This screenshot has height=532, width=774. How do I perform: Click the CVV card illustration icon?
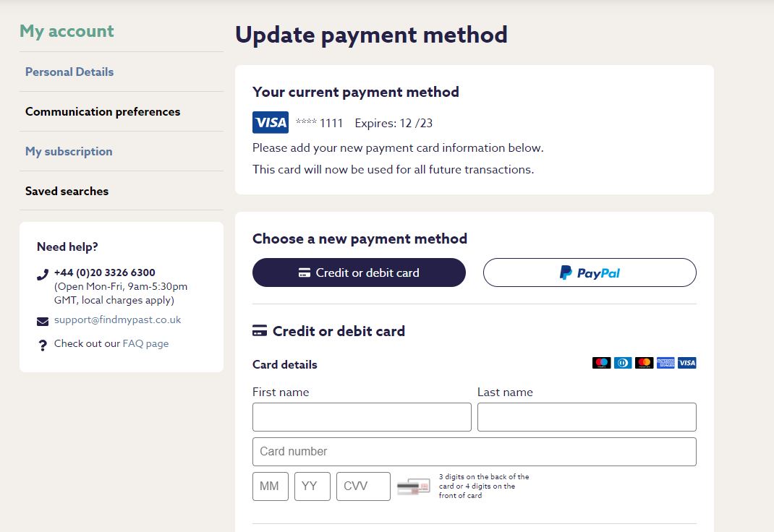(x=414, y=486)
